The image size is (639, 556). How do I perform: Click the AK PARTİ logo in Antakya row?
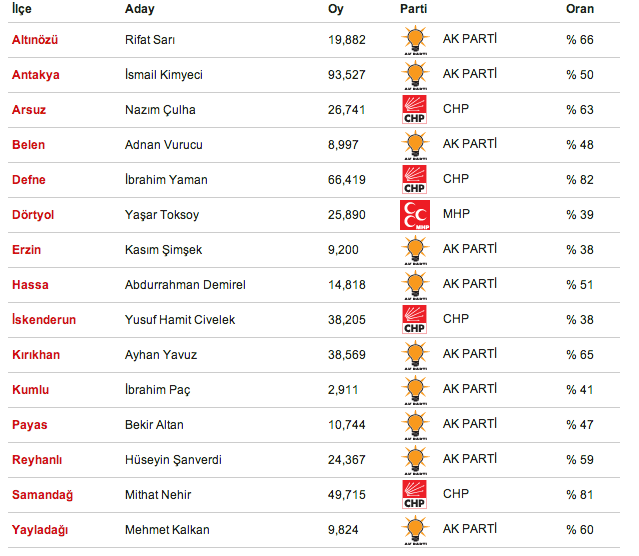tap(414, 75)
